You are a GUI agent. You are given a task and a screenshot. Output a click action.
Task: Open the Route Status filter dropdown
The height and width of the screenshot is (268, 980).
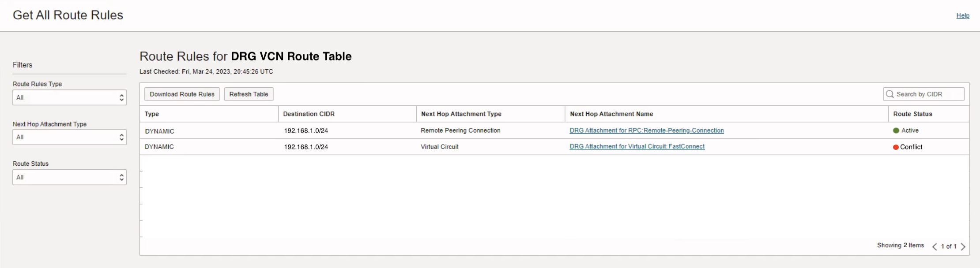[x=69, y=177]
